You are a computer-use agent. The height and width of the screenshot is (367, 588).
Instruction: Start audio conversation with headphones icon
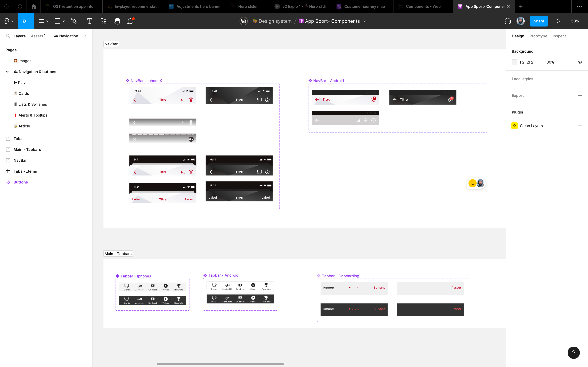(508, 21)
